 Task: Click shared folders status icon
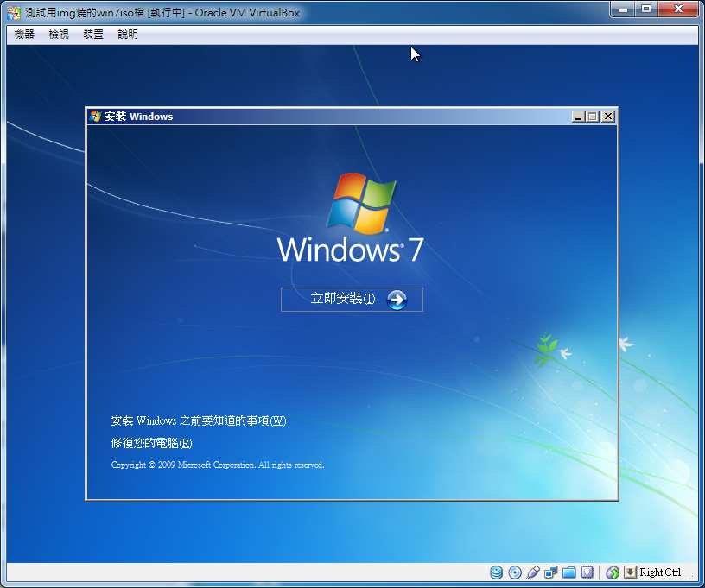(x=568, y=572)
